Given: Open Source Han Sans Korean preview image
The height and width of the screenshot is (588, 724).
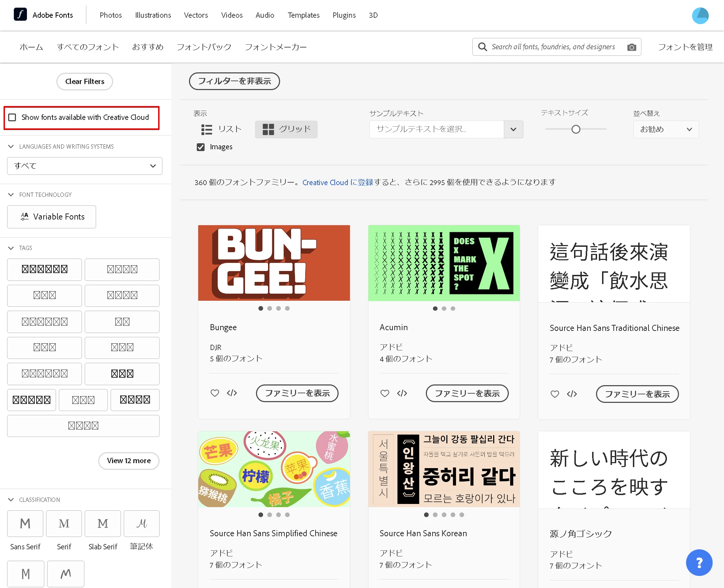Looking at the screenshot, I should [x=444, y=469].
